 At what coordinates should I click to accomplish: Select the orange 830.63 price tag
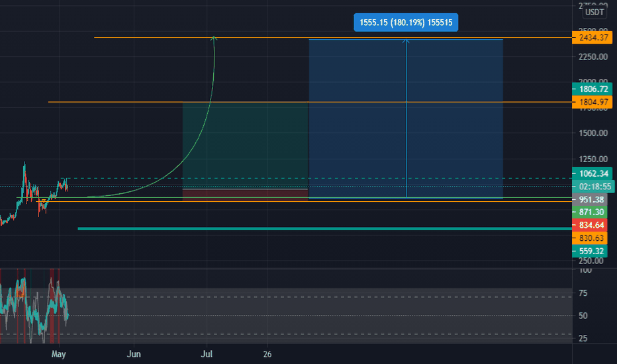[x=590, y=238]
